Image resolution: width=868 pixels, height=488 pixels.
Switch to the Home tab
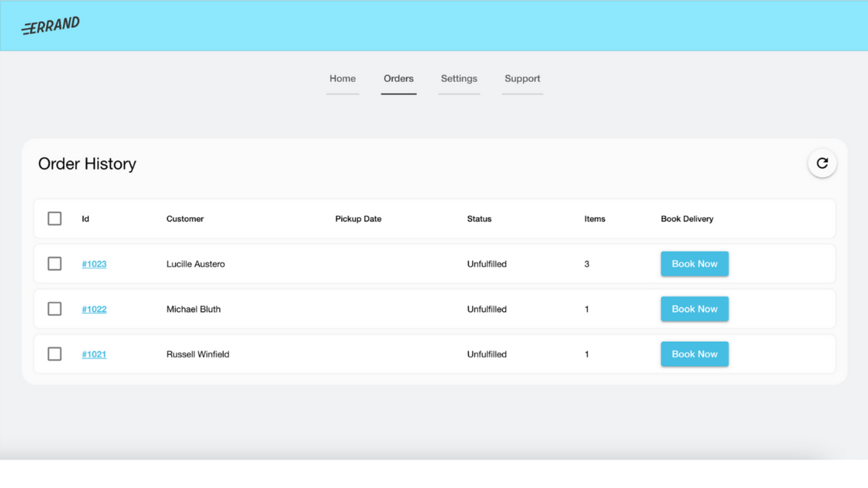pos(342,79)
